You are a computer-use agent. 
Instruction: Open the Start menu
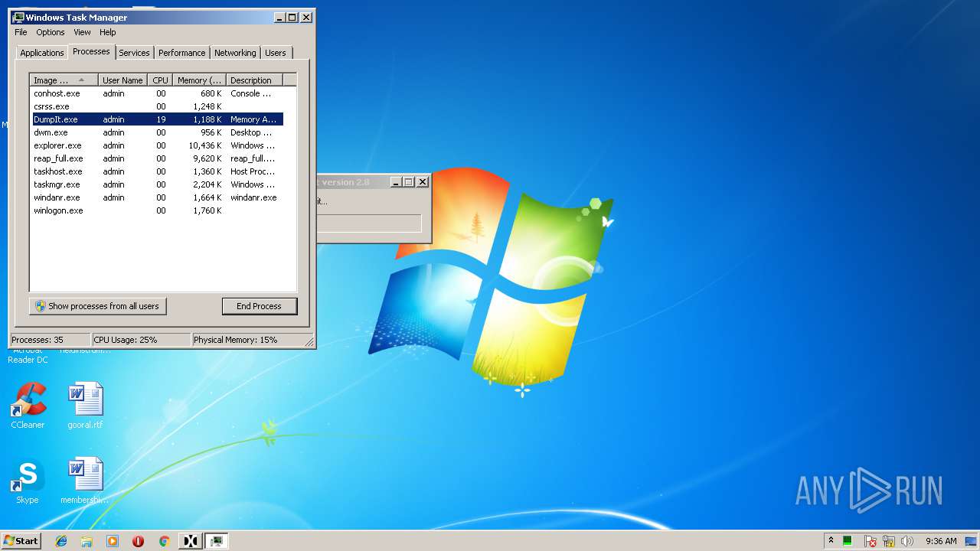pyautogui.click(x=21, y=541)
